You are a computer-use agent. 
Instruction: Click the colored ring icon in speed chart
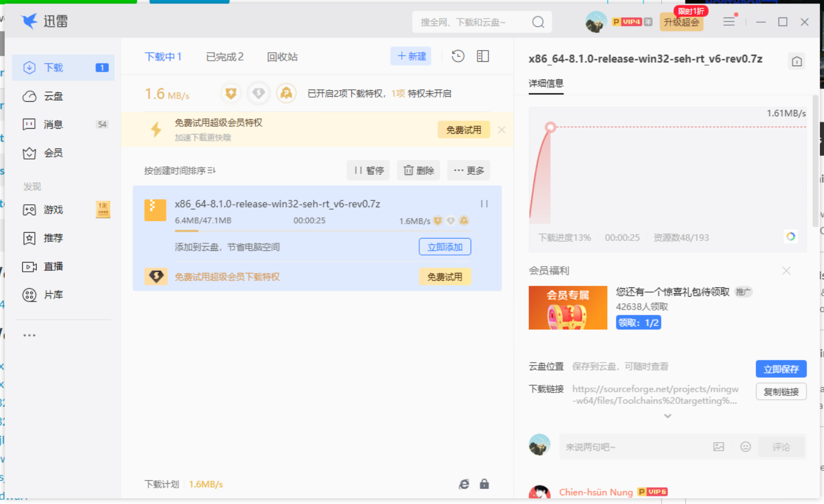(791, 236)
